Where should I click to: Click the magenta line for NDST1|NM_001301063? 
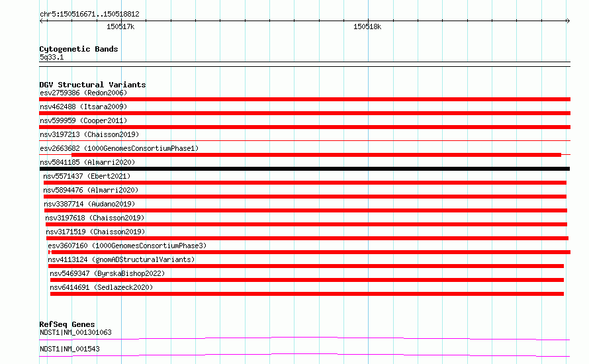pos(304,338)
